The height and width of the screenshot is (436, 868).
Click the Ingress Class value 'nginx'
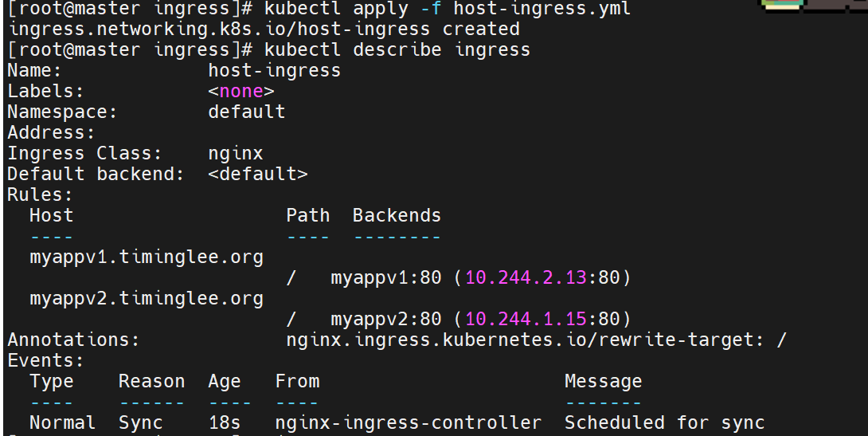(235, 154)
